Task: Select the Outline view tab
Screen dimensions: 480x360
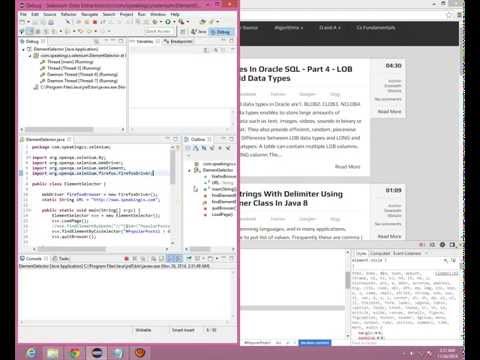Action: (198, 139)
